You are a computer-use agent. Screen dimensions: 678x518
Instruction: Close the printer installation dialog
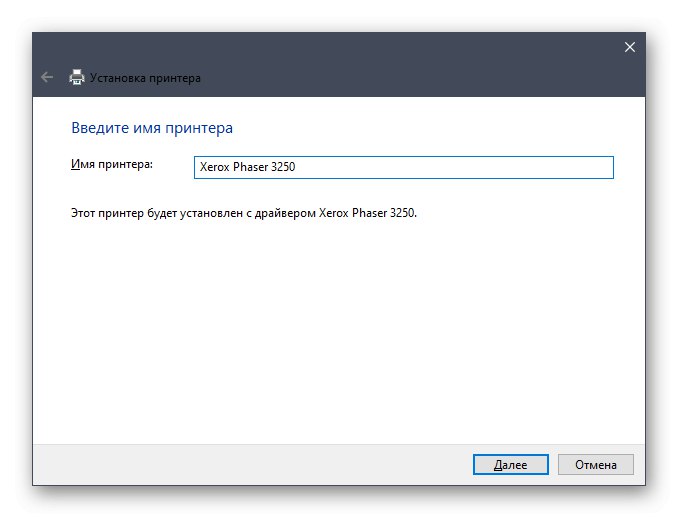pos(629,47)
